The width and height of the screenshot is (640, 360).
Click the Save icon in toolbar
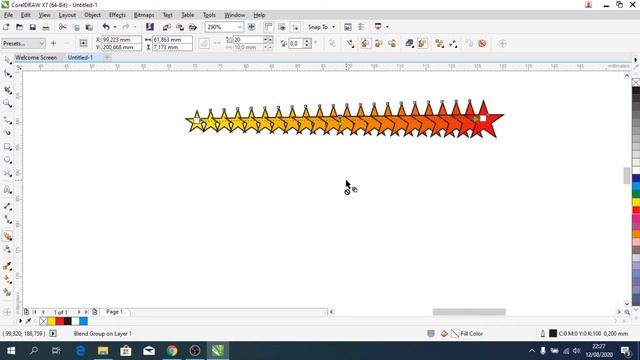point(33,27)
